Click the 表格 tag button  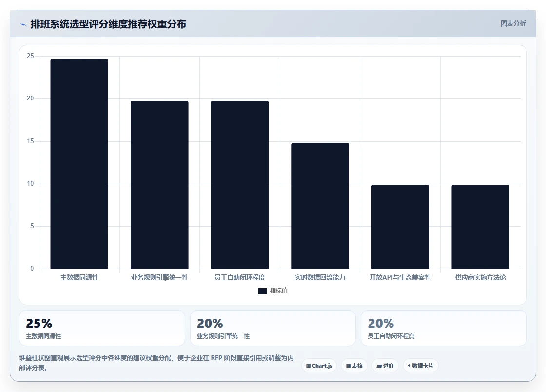(x=354, y=366)
